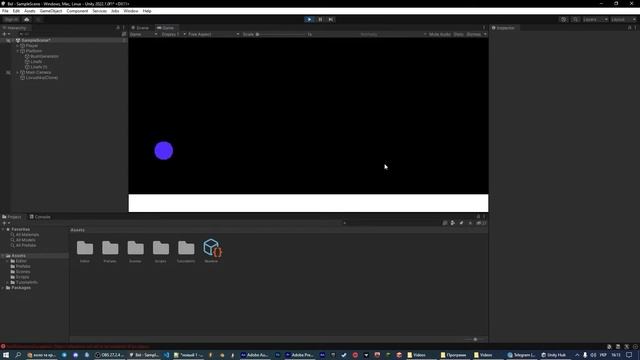This screenshot has height=360, width=640.
Task: Lock the Inspector panel
Action: pyautogui.click(x=629, y=28)
